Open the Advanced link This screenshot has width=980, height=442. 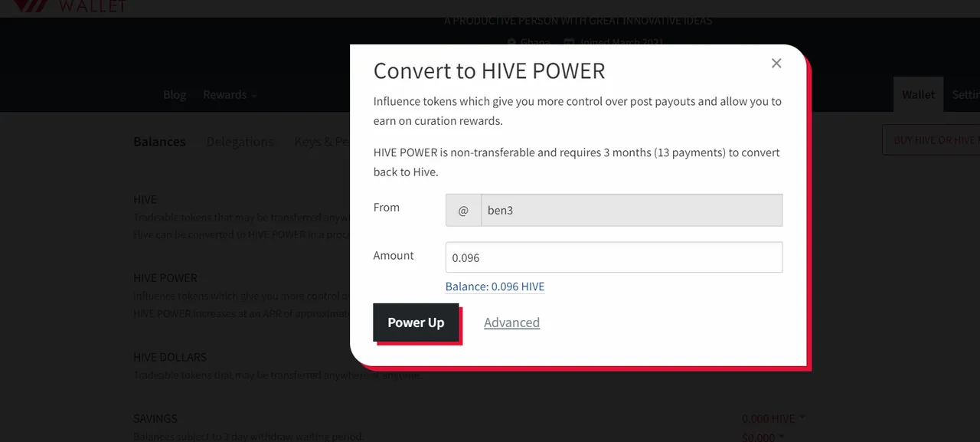(x=511, y=322)
